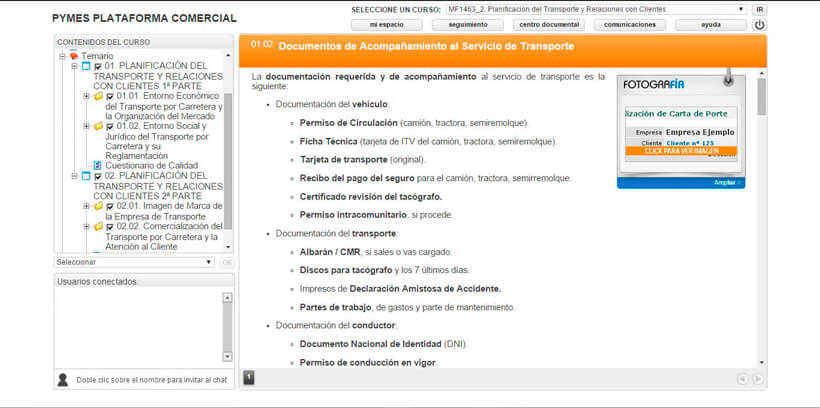Collapse the Temario root node
The height and width of the screenshot is (408, 820).
tap(62, 56)
